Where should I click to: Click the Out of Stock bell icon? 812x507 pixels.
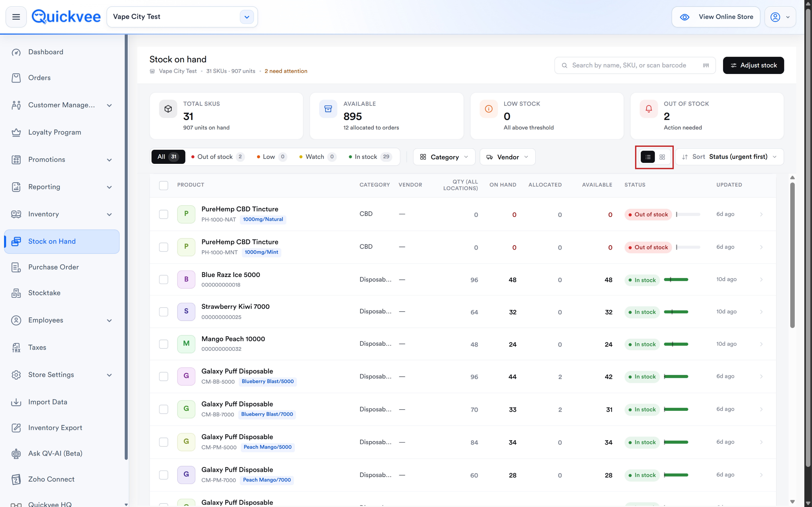649,109
